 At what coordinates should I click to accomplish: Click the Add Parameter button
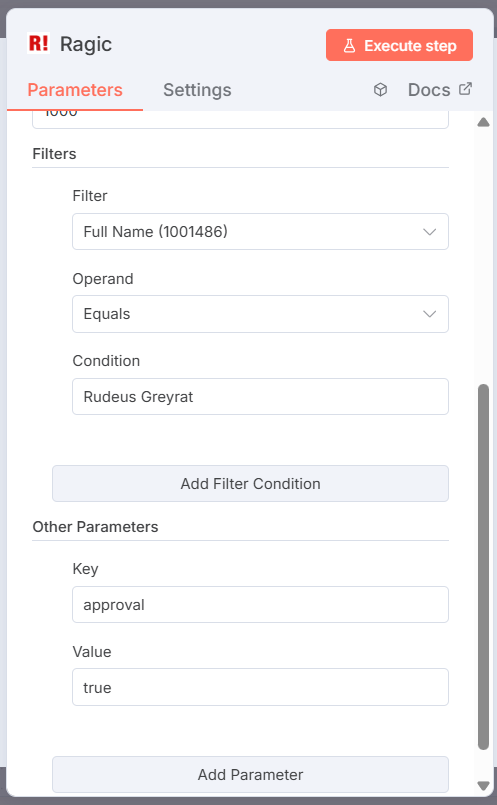pos(251,774)
